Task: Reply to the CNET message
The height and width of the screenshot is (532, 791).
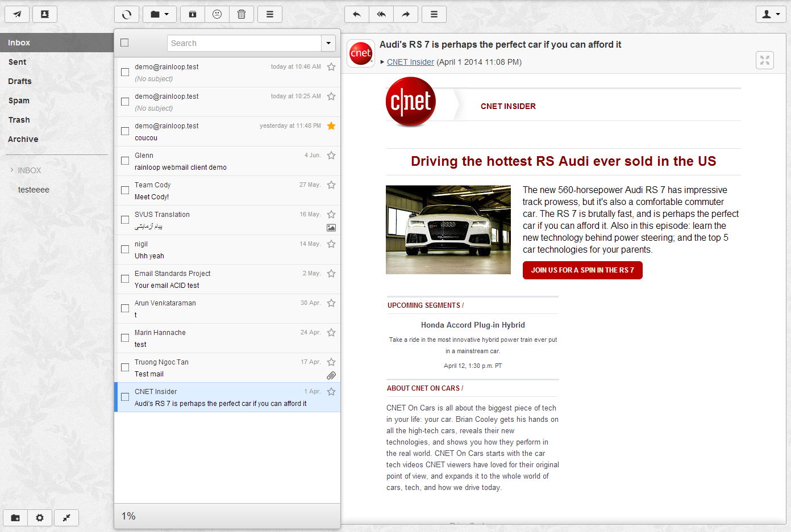Action: 357,14
